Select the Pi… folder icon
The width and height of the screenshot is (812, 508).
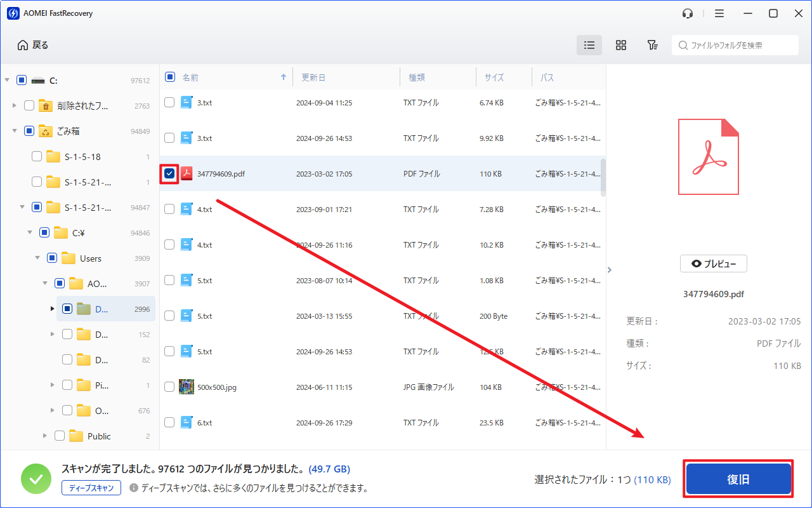[84, 385]
